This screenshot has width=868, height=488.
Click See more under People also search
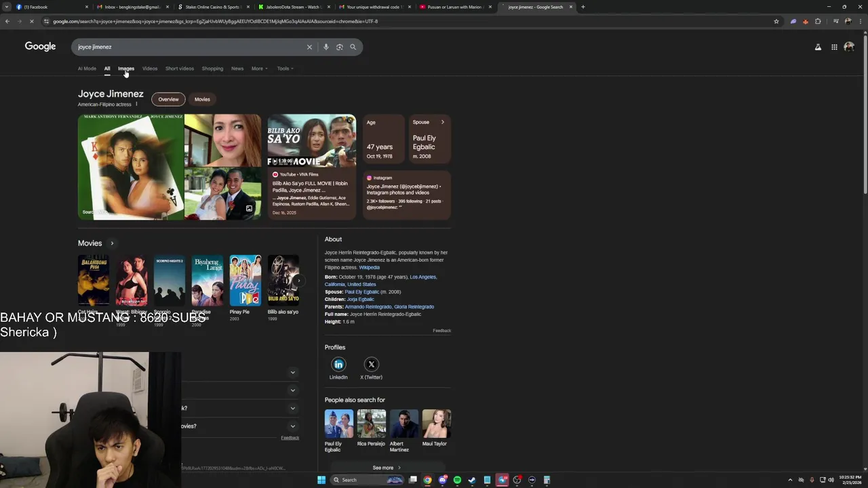pos(387,468)
